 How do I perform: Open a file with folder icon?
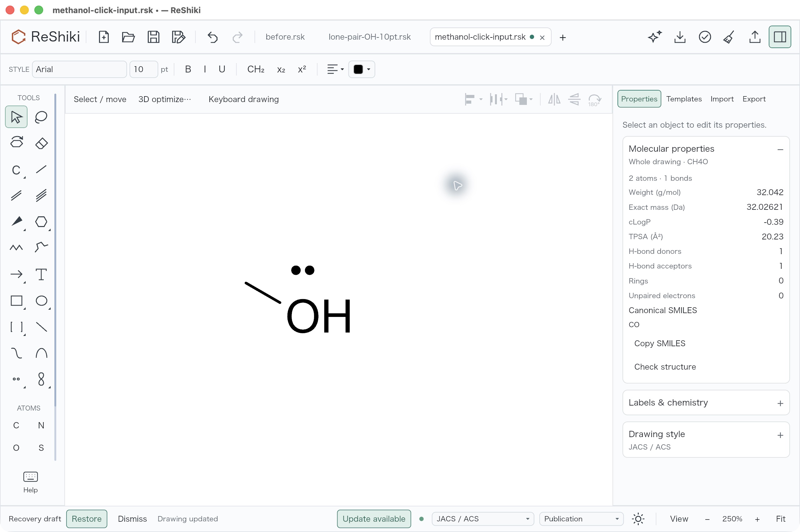(128, 37)
